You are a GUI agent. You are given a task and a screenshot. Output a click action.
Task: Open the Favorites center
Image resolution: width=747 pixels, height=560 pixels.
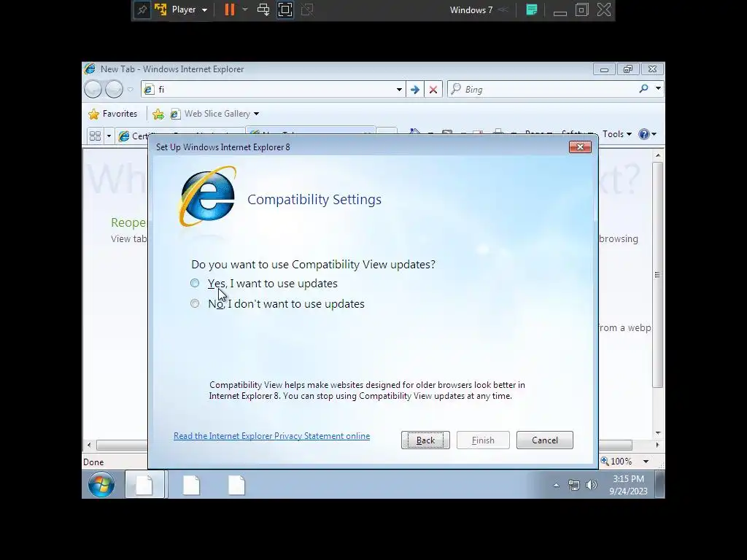pos(113,114)
